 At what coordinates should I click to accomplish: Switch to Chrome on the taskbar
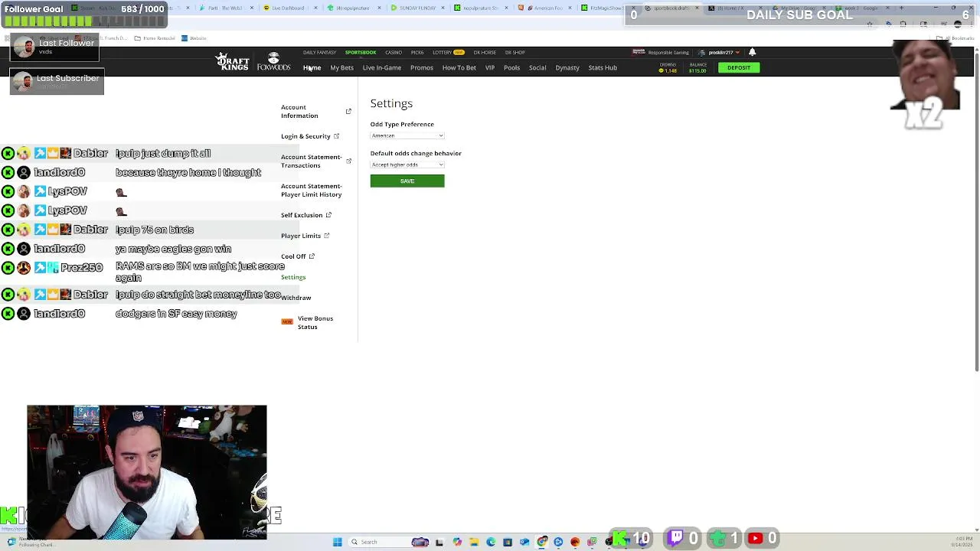click(x=542, y=542)
